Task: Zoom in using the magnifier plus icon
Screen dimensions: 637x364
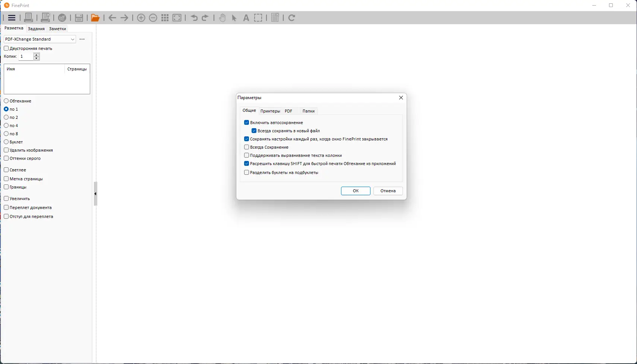Action: pos(141,18)
